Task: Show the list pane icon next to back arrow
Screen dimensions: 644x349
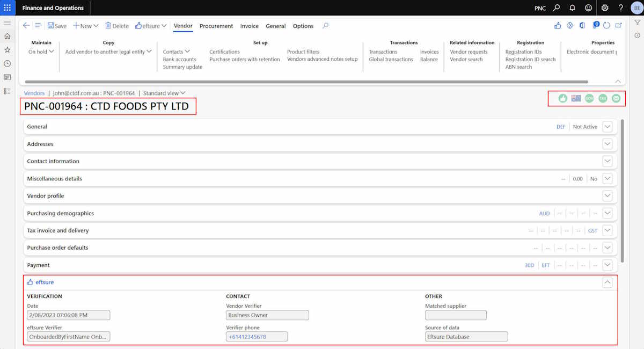Action: point(38,25)
